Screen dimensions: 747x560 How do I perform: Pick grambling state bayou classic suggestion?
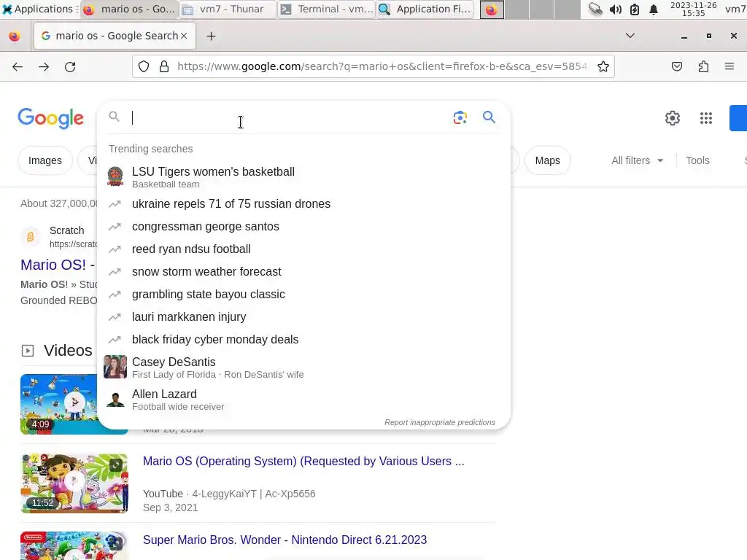[303, 295]
